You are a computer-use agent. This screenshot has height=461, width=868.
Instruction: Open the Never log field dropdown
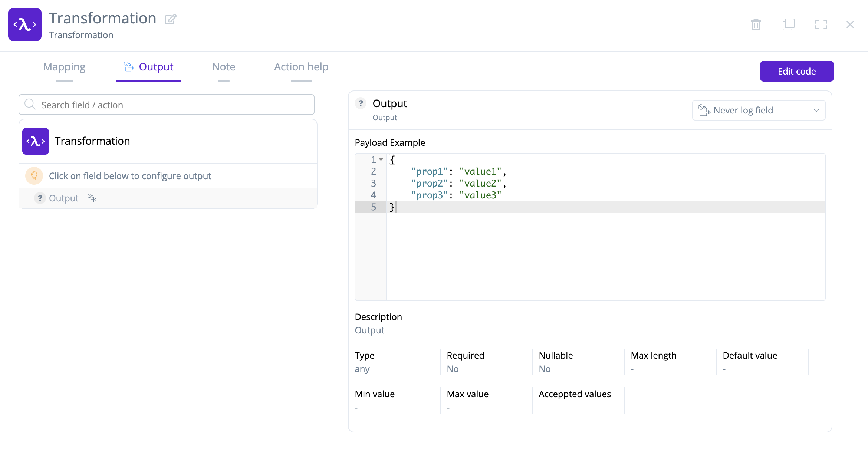(758, 110)
